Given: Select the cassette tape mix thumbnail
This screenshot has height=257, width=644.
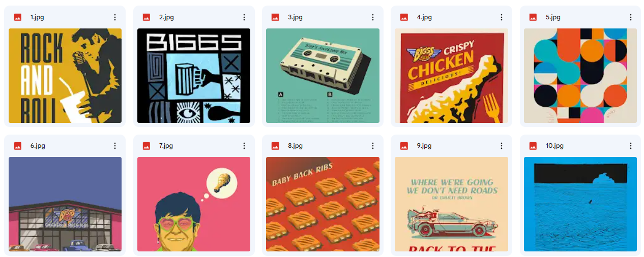Looking at the screenshot, I should point(323,76).
